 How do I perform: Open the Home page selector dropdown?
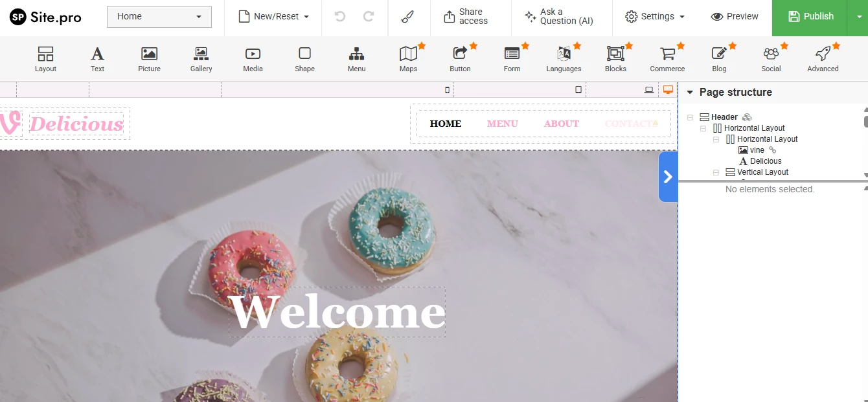[x=159, y=17]
